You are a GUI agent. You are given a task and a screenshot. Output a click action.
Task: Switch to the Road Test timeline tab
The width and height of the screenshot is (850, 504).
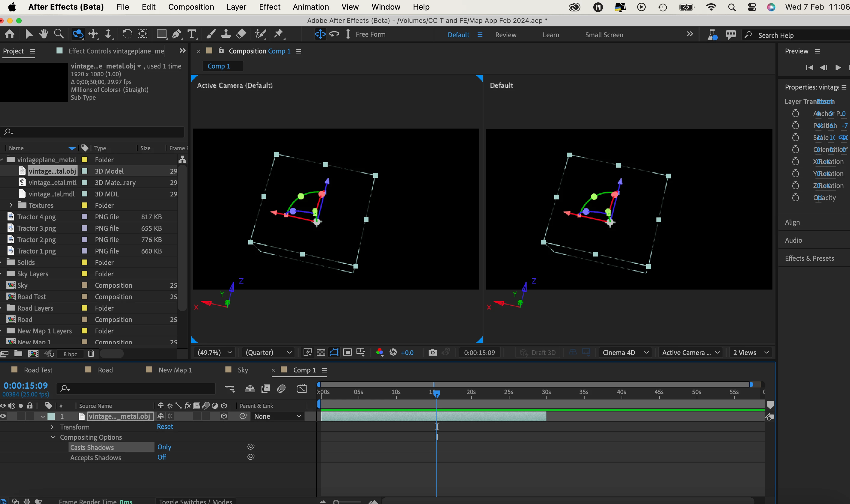38,370
